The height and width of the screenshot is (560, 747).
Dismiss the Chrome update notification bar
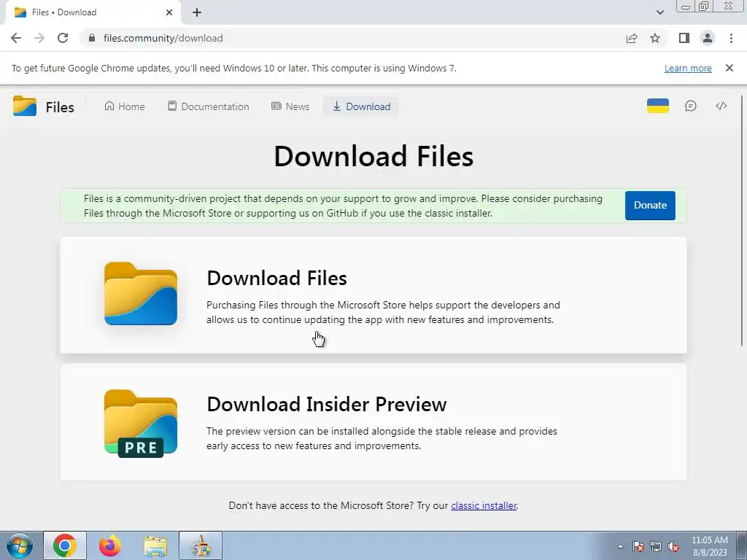pos(729,68)
